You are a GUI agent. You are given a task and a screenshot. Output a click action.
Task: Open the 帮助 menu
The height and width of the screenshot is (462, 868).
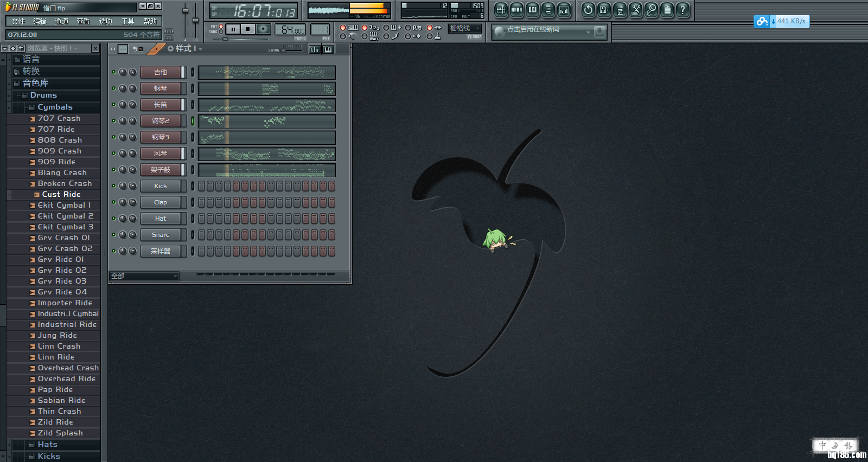150,21
